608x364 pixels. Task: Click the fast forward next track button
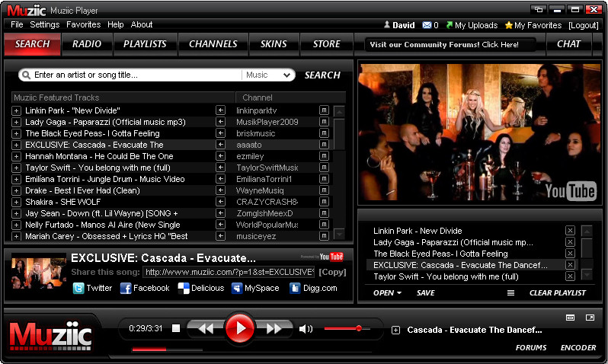274,329
